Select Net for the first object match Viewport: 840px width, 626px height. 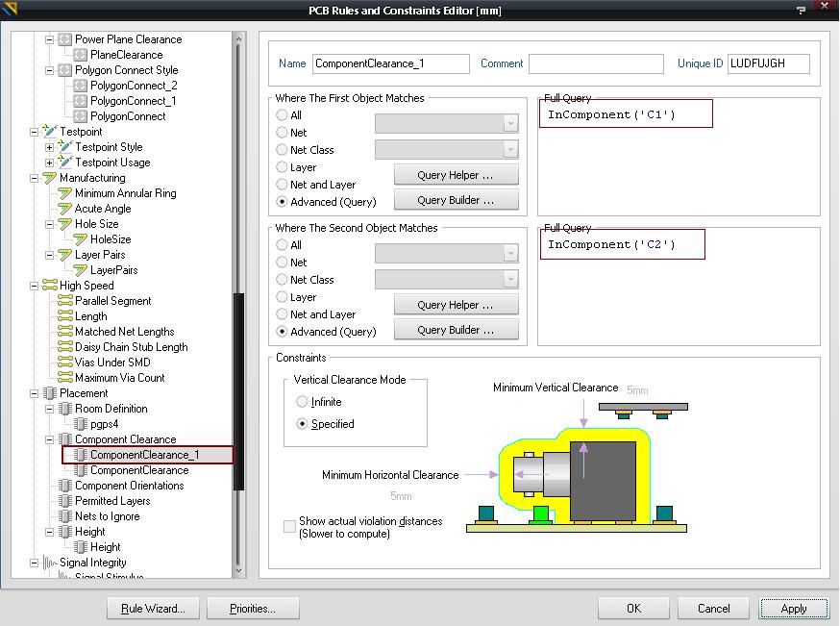(282, 132)
